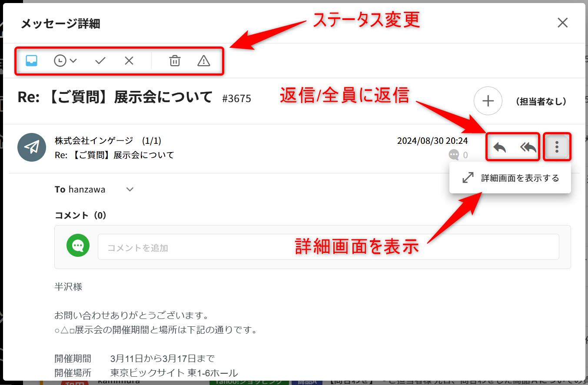This screenshot has width=588, height=385.
Task: Click the reply arrow icon
Action: tap(499, 148)
